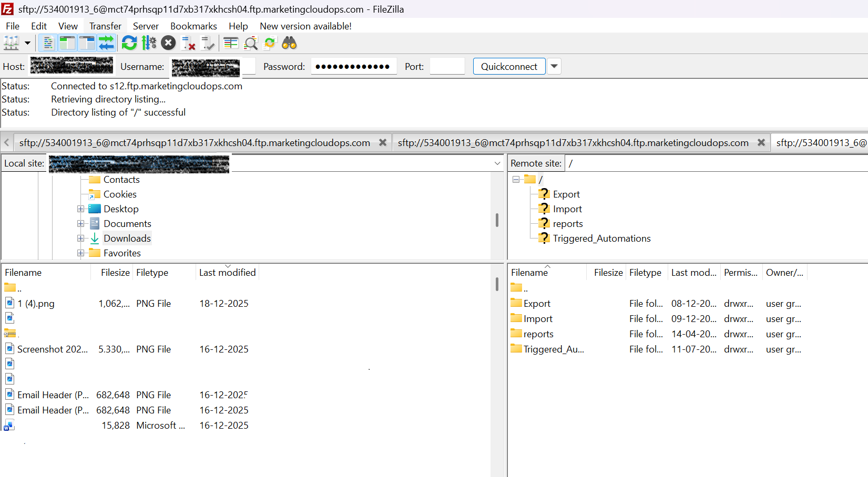Expand the Quickconnect history dropdown
The height and width of the screenshot is (477, 868).
[554, 66]
